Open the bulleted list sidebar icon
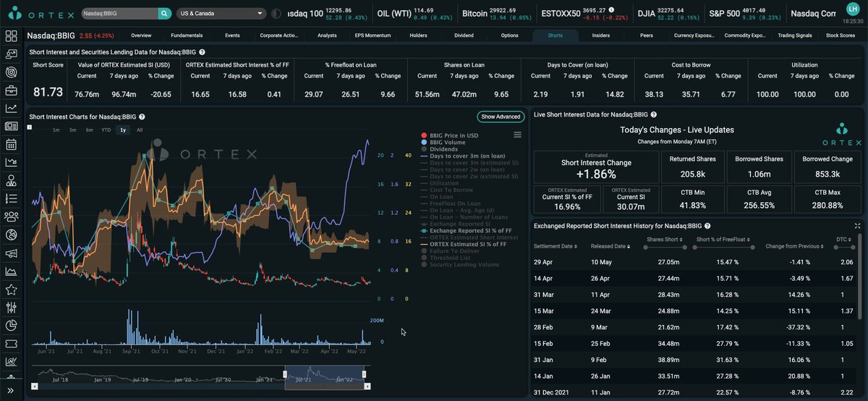 point(11,198)
